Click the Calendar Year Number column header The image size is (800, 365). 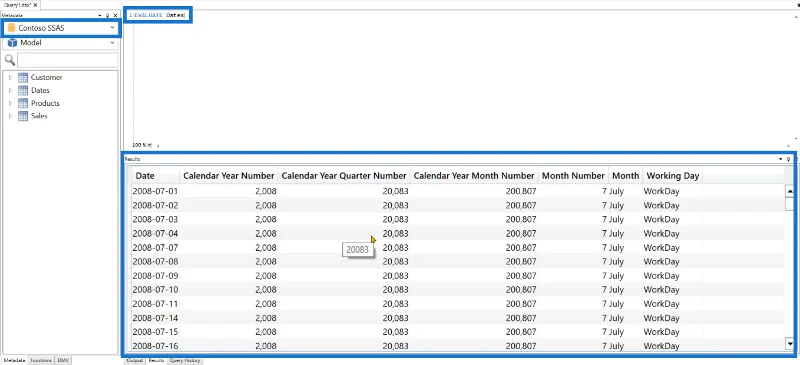tap(229, 176)
